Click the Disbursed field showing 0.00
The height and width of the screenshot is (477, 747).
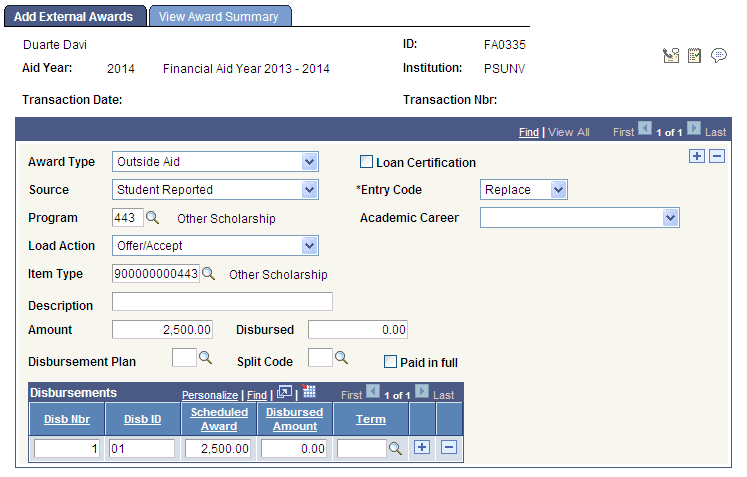(x=358, y=329)
